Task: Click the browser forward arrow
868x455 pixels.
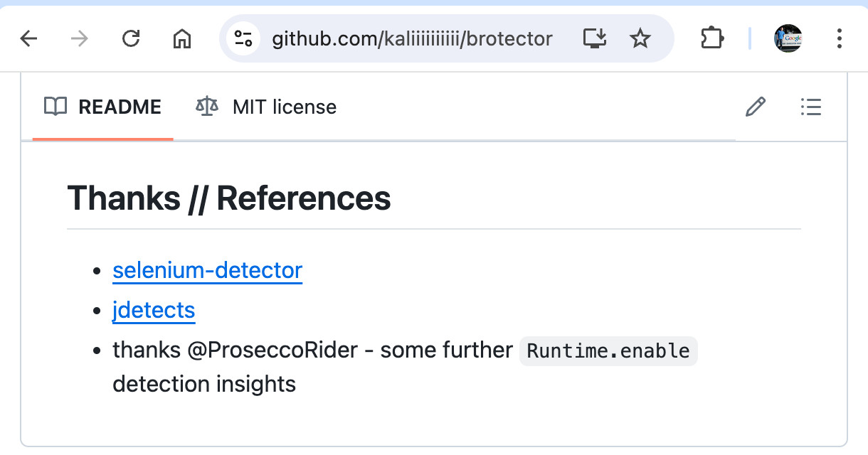Action: click(80, 38)
